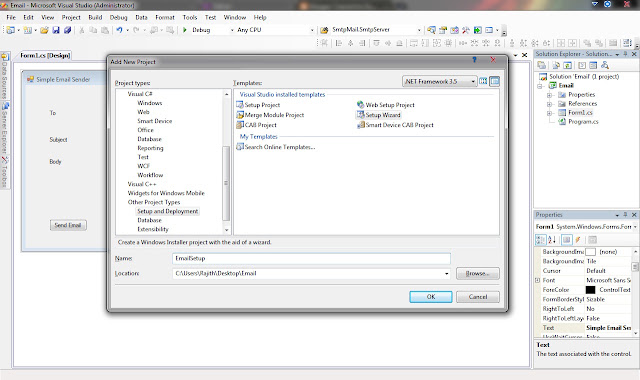Sort properties alphabetically in Properties panel

(x=552, y=240)
